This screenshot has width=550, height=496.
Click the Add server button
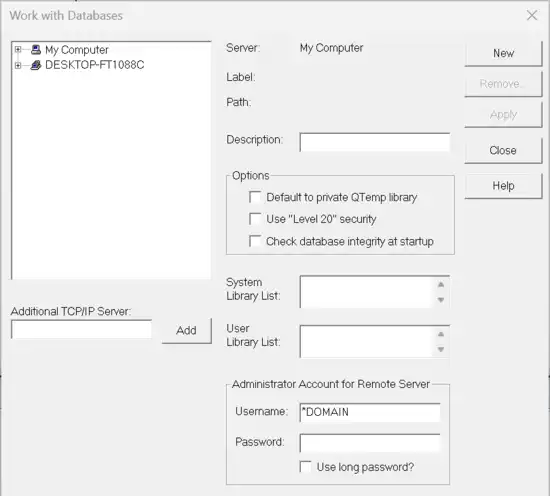point(187,330)
